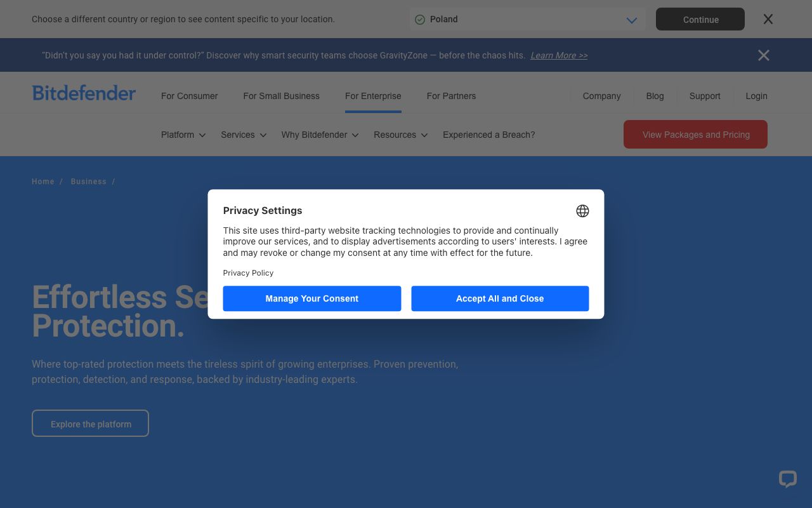The image size is (812, 508).
Task: Go to the Company page
Action: pos(601,96)
